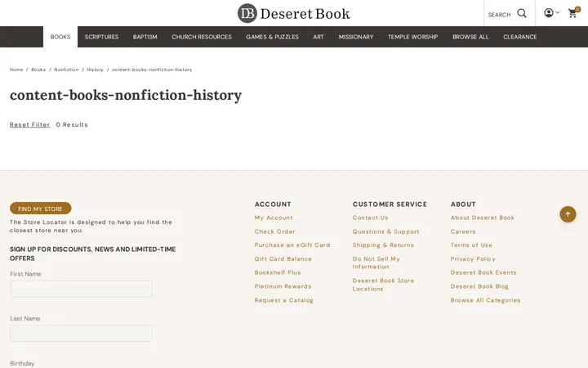Open the Scriptures menu
The width and height of the screenshot is (588, 368).
pyautogui.click(x=101, y=37)
